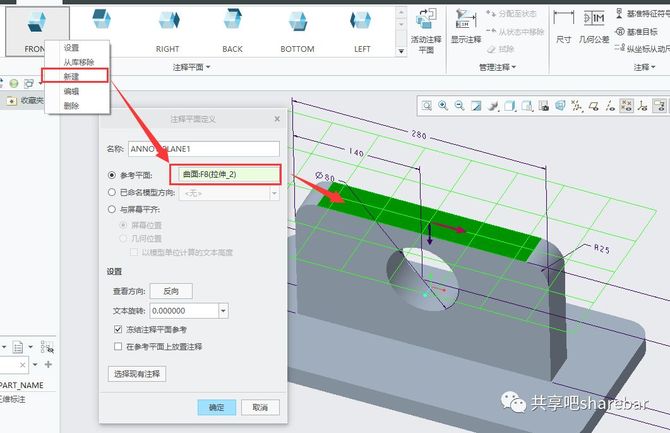Select the LEFT annotation plane
The image size is (670, 433).
(x=362, y=31)
